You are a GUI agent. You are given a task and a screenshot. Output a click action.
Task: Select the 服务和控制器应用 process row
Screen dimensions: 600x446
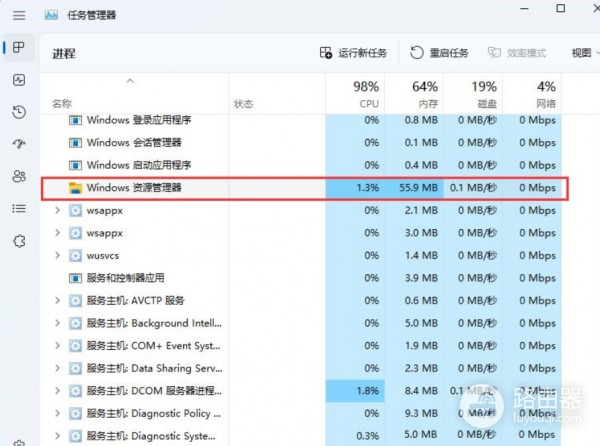click(x=301, y=278)
